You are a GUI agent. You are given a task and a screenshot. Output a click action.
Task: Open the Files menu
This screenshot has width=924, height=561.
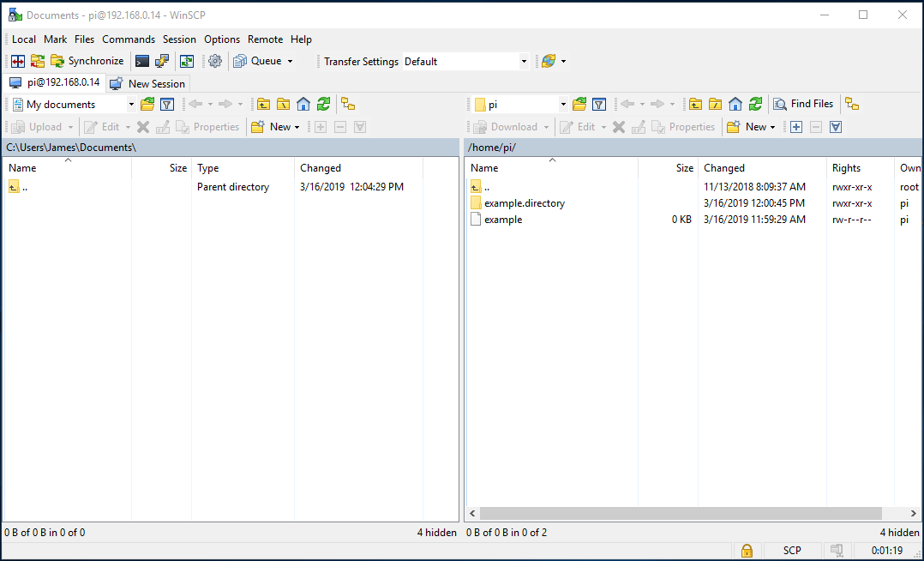pyautogui.click(x=84, y=39)
